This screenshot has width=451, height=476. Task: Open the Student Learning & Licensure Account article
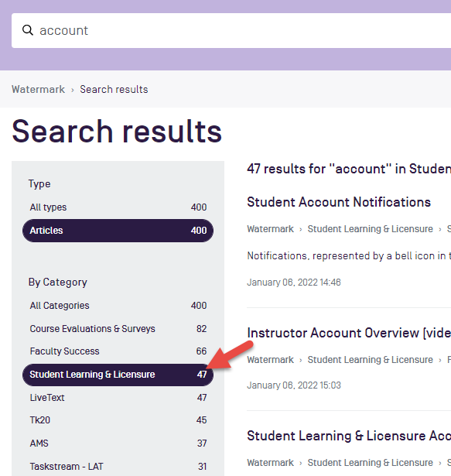pyautogui.click(x=349, y=436)
